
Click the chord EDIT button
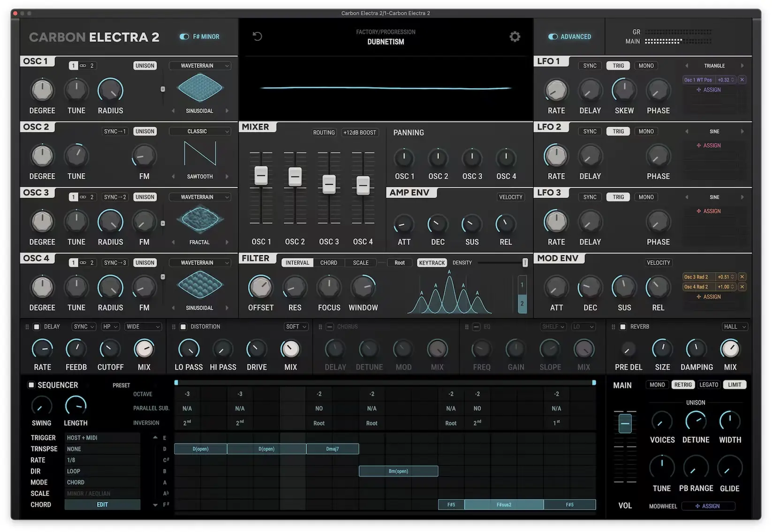tap(102, 505)
